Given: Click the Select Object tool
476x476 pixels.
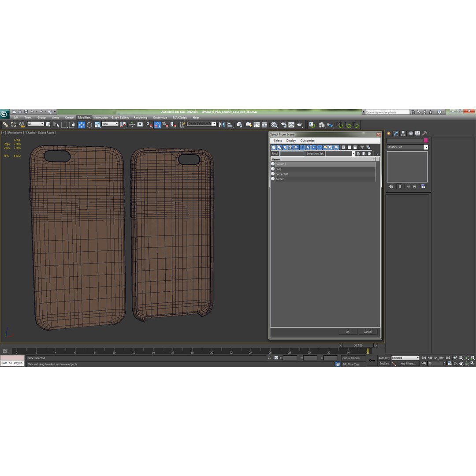Looking at the screenshot, I should [48, 124].
